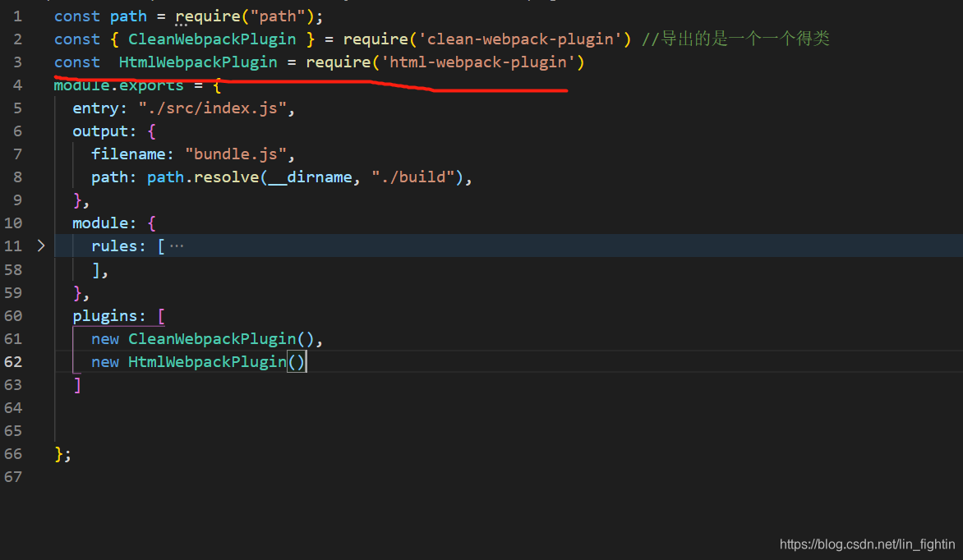Viewport: 963px width, 560px height.
Task: Click line number 67 in the gutter
Action: (x=13, y=477)
